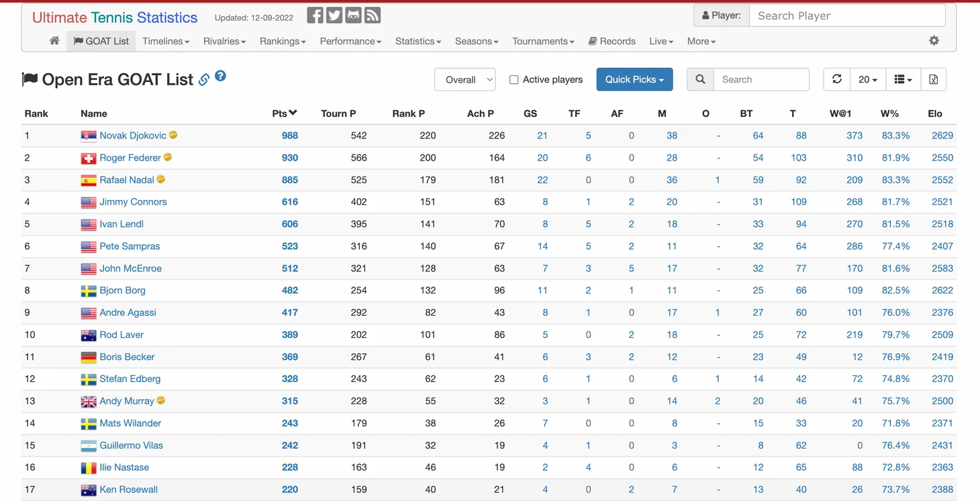The height and width of the screenshot is (501, 980).
Task: Refresh the table with reload icon
Action: pos(837,79)
